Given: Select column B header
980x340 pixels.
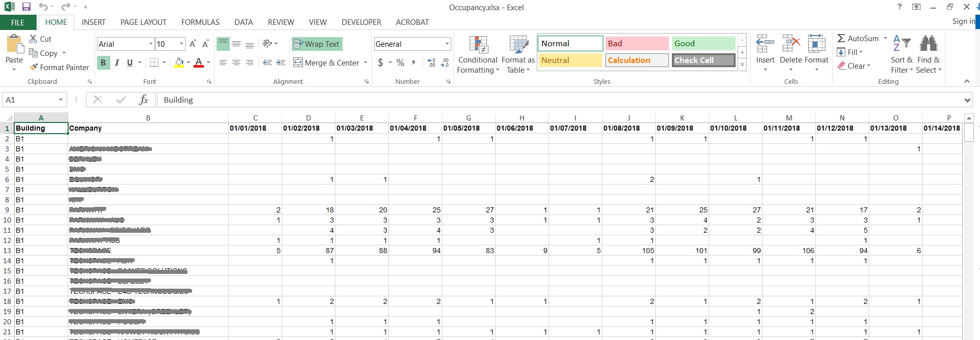Looking at the screenshot, I should pyautogui.click(x=148, y=118).
